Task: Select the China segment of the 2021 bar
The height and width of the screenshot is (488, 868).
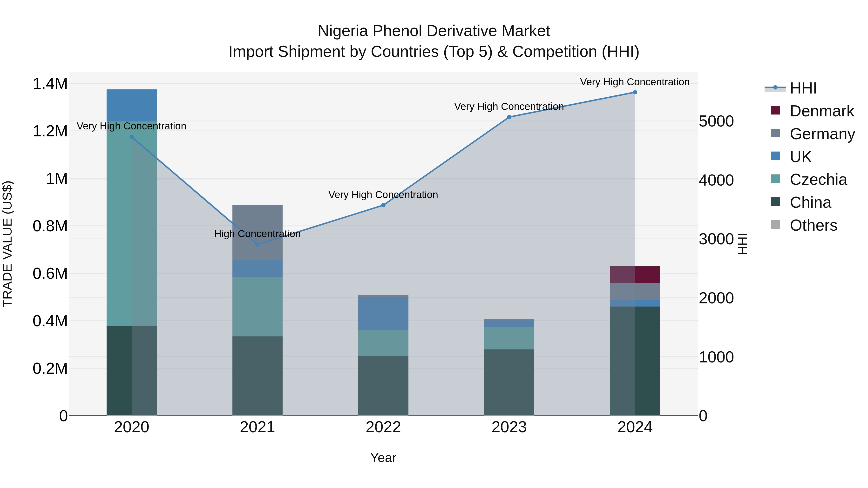Action: pos(258,375)
